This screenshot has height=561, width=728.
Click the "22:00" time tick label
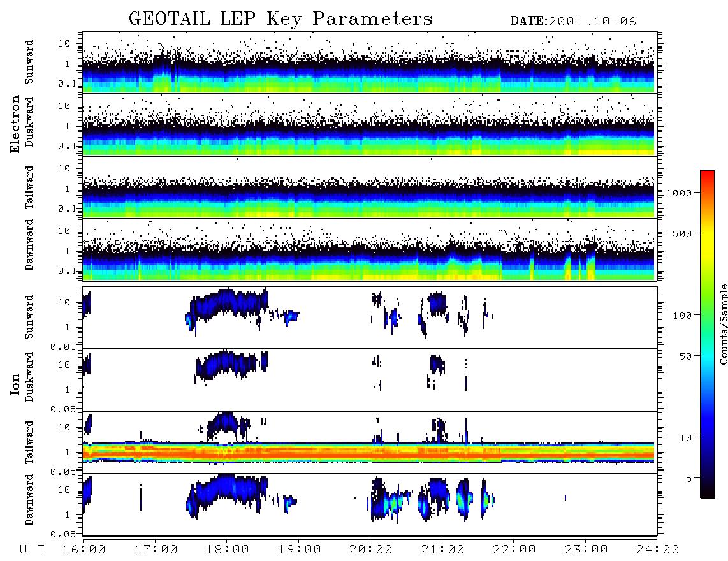515,550
